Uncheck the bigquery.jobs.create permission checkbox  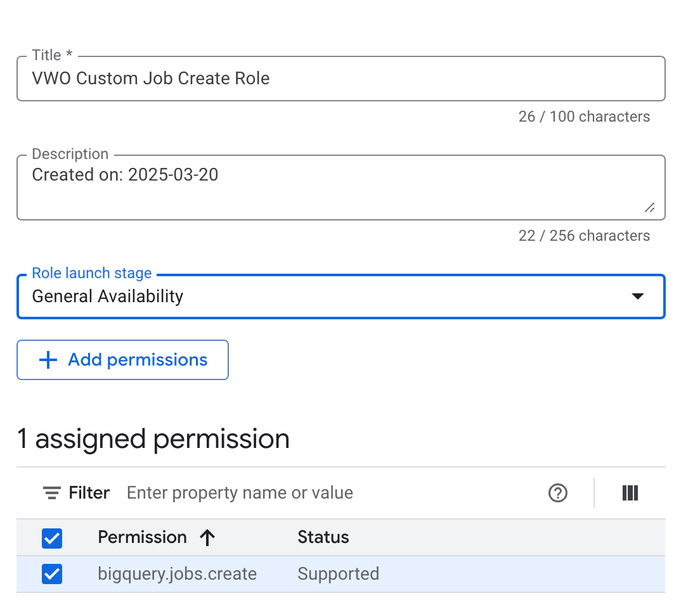[x=52, y=573]
